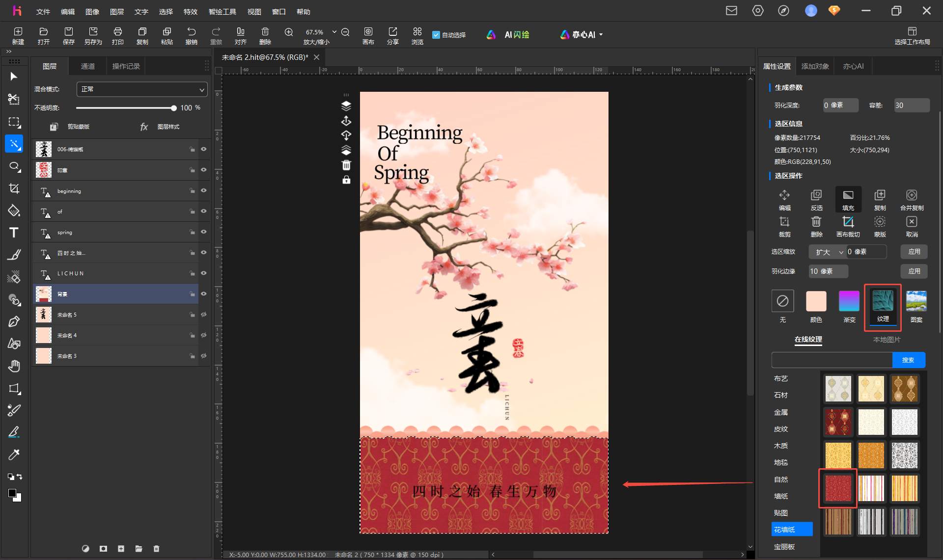Screen dimensions: 943x560
Task: Click 填充 (Fill) selection operation
Action: coord(848,200)
